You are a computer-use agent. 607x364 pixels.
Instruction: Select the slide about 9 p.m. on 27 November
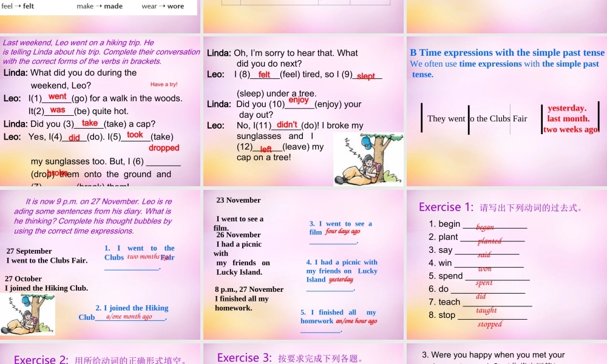click(100, 265)
